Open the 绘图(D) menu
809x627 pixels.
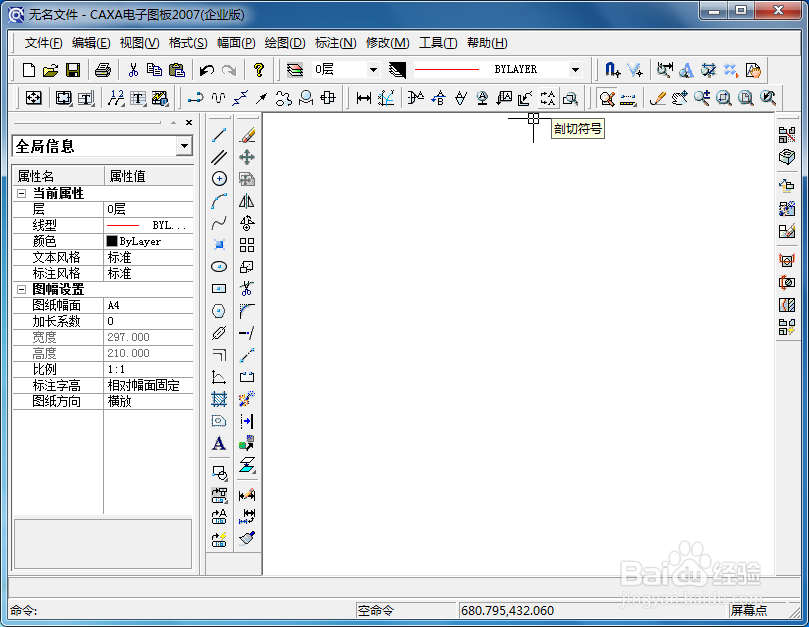point(285,43)
